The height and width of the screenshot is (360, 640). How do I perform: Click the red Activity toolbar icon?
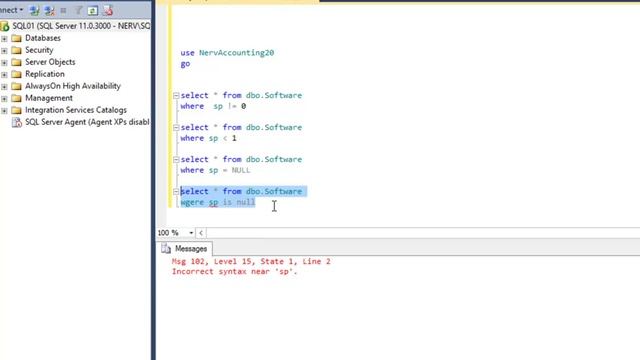click(x=108, y=10)
